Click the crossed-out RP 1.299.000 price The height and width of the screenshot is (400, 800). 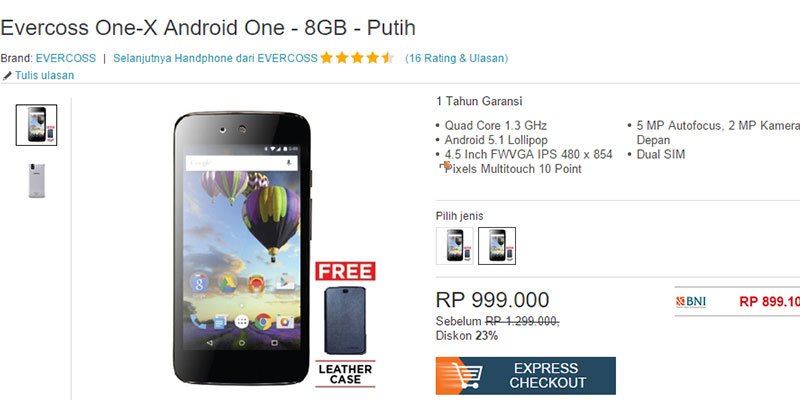(522, 321)
